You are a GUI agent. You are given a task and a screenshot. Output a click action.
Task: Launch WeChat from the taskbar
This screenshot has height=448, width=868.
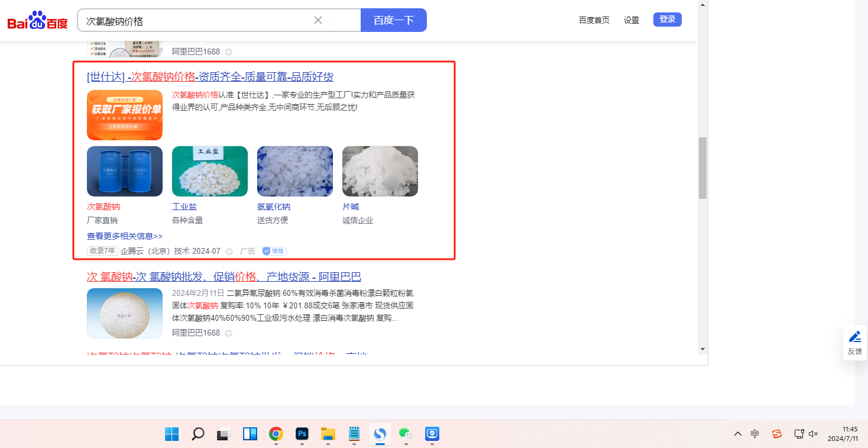405,434
